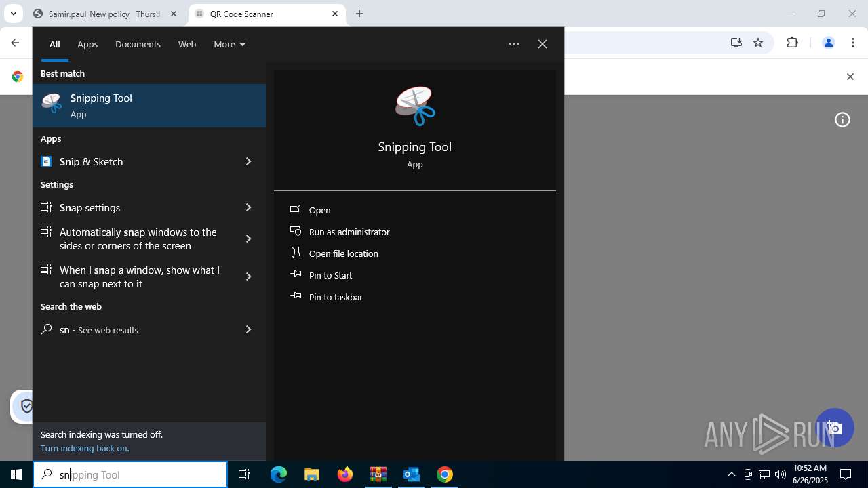Expand the Snap settings chevron
This screenshot has width=868, height=488.
pyautogui.click(x=248, y=207)
